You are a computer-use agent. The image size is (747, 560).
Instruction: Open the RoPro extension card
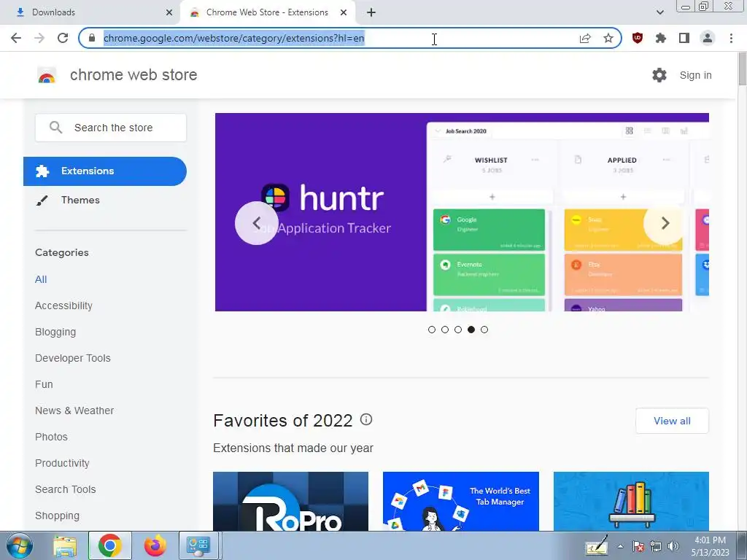[x=290, y=502]
